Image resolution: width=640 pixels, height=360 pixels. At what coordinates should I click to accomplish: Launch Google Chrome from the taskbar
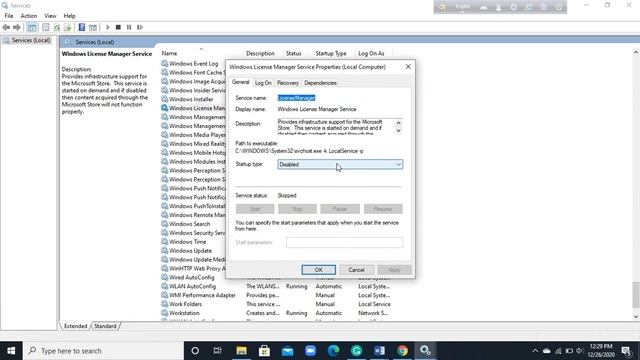[x=402, y=351]
